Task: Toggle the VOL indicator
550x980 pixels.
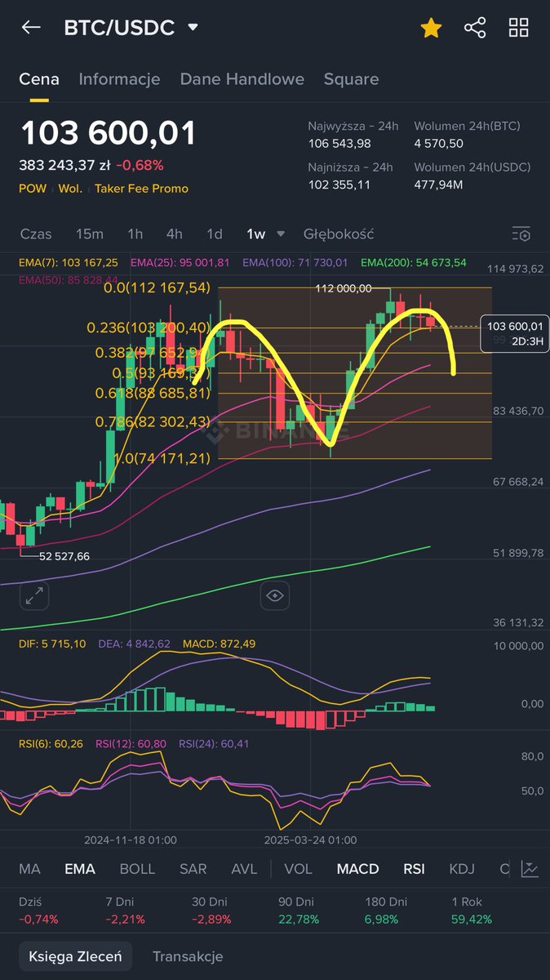Action: (298, 869)
